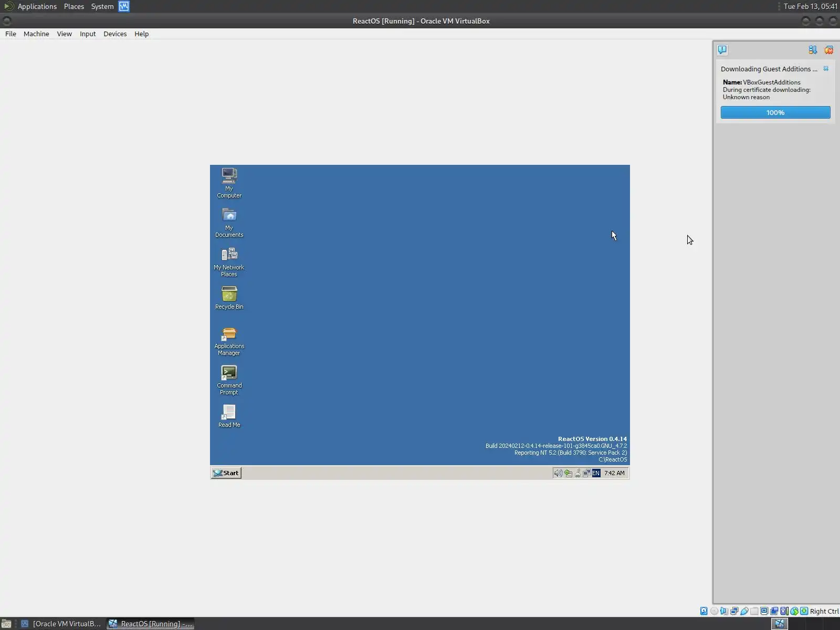Open the File menu
Viewport: 840px width, 630px height.
pyautogui.click(x=10, y=34)
